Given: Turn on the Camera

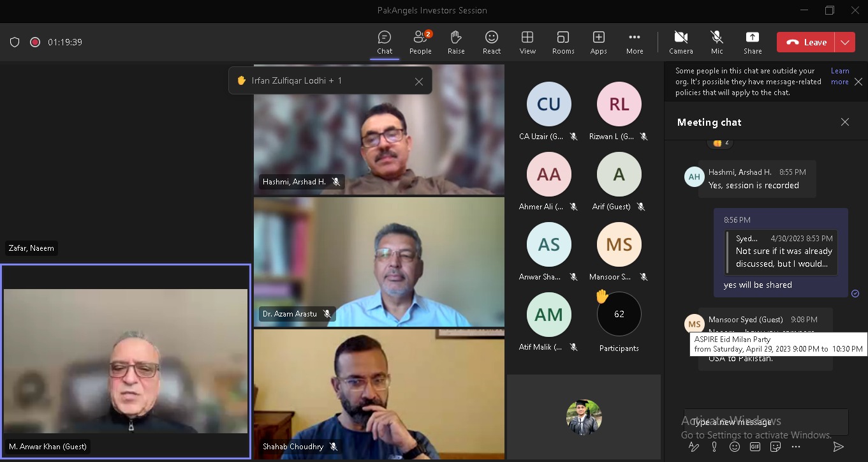Looking at the screenshot, I should click(x=680, y=42).
